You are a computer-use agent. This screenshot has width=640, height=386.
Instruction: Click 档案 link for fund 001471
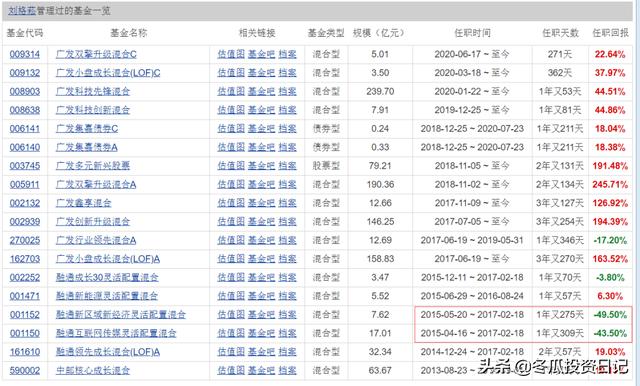click(287, 296)
